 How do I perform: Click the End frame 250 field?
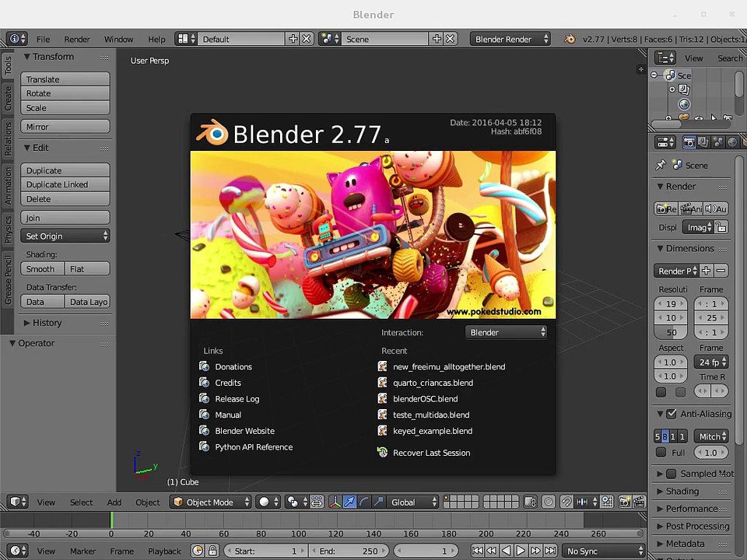pos(349,551)
